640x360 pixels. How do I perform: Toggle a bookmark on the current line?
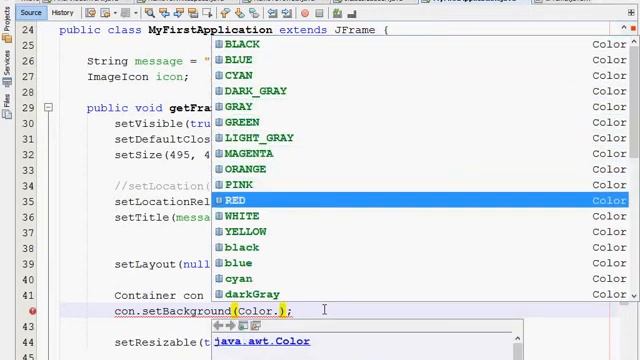tap(254, 13)
